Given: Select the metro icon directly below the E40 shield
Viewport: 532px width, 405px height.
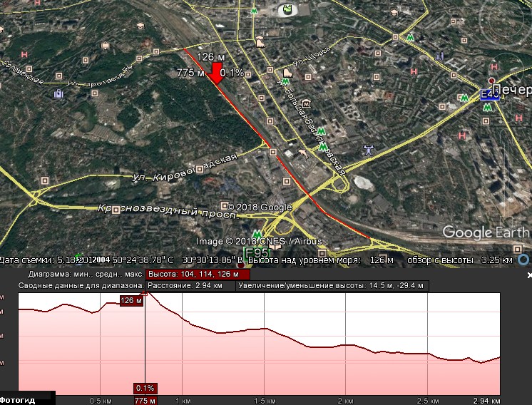Looking at the screenshot, I should click(488, 108).
